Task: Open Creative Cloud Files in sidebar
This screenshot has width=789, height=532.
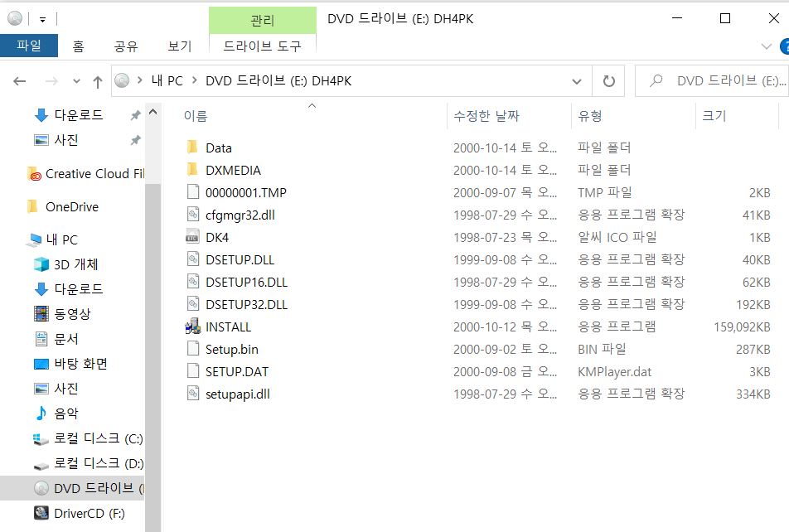Action: (x=85, y=174)
